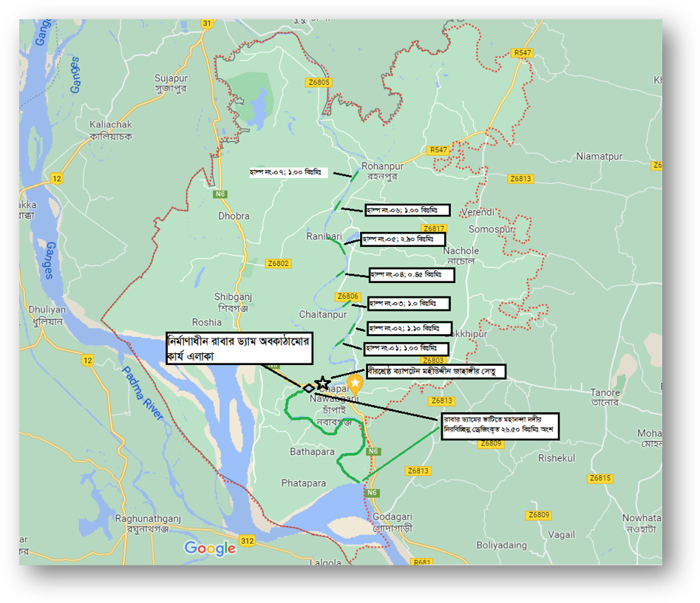Click the N6 shield next to Godagari

373,493
